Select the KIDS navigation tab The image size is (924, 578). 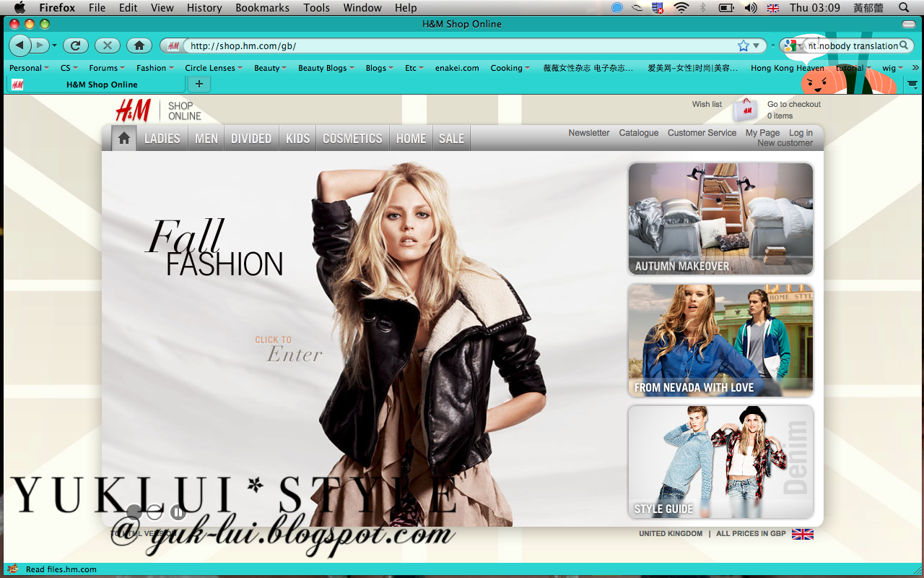pyautogui.click(x=297, y=138)
